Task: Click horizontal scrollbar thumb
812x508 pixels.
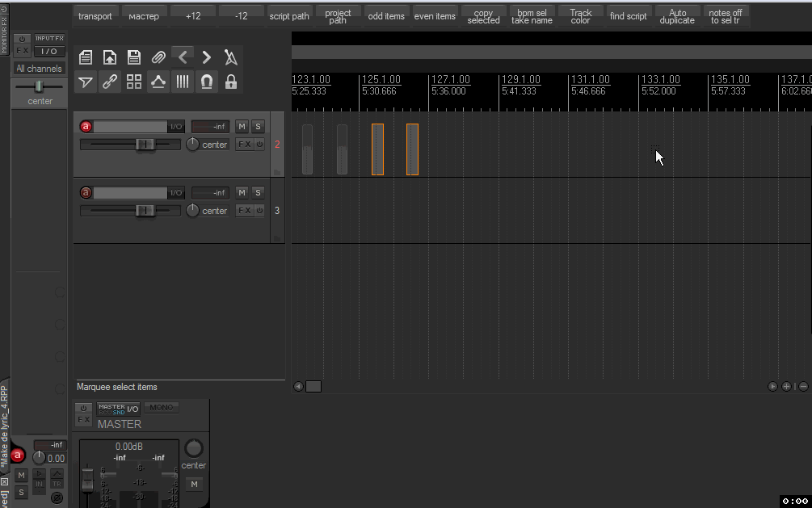Action: (313, 386)
